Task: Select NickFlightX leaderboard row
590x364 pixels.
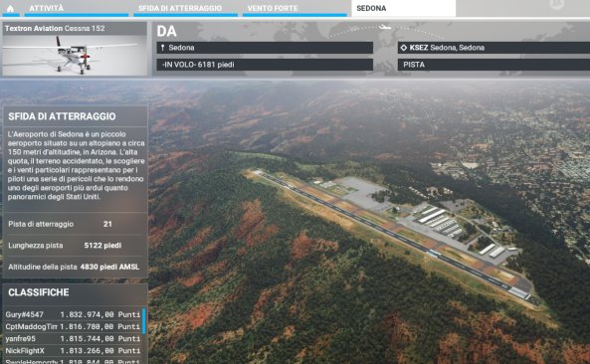Action: [x=73, y=351]
